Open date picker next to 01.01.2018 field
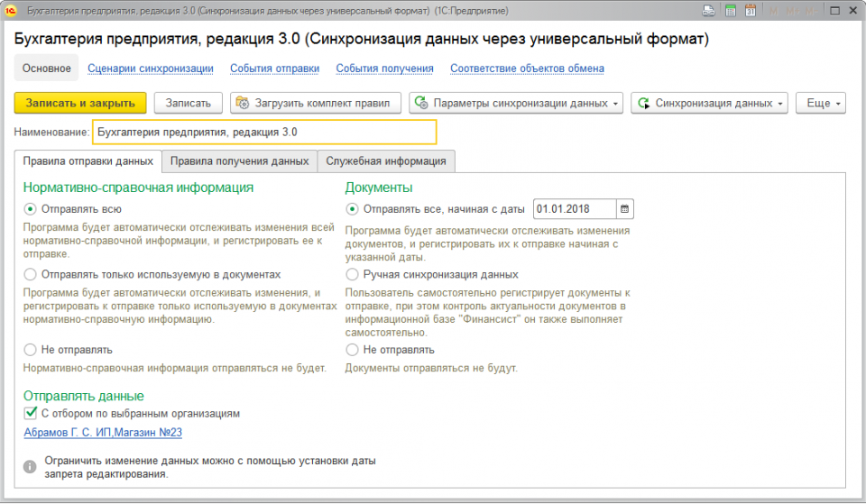 (x=625, y=209)
